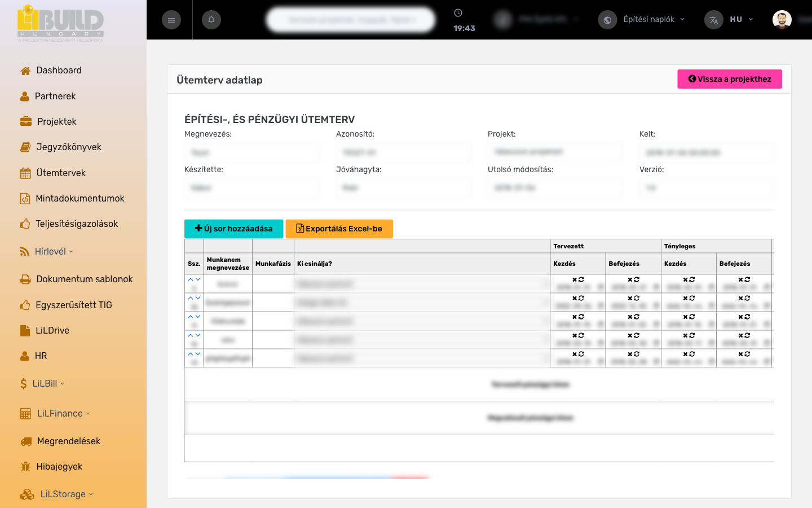The height and width of the screenshot is (508, 812).
Task: Click the Munkafázis column header
Action: point(273,264)
